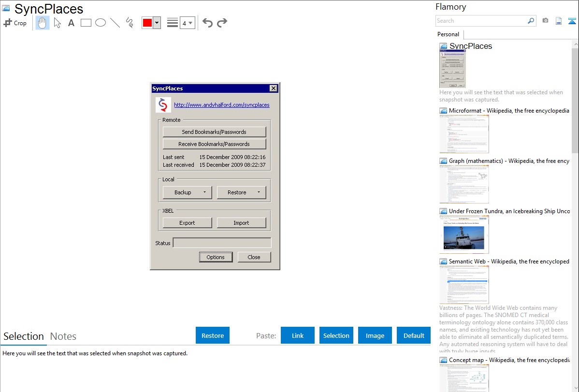Screen dimensions: 579x392
Task: Click the camera capture icon
Action: 545,21
